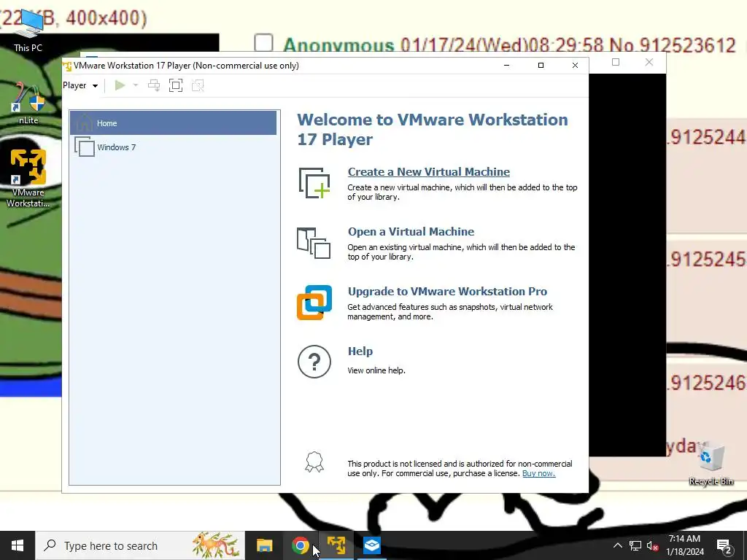This screenshot has width=747, height=560.
Task: Click the VMware title bar app icon
Action: [67, 66]
